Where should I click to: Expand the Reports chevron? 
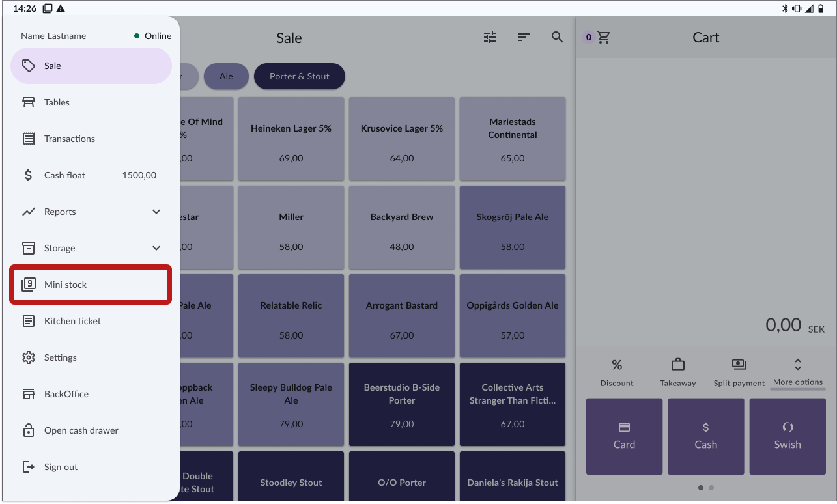tap(156, 212)
